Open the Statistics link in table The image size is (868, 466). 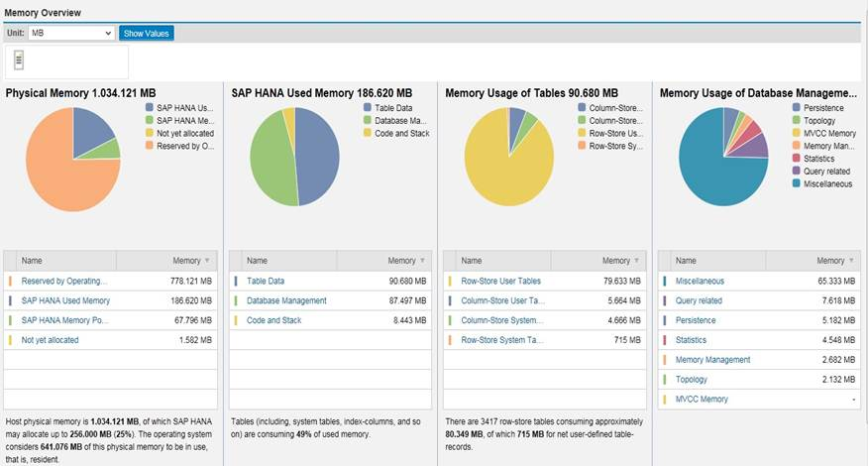(691, 340)
